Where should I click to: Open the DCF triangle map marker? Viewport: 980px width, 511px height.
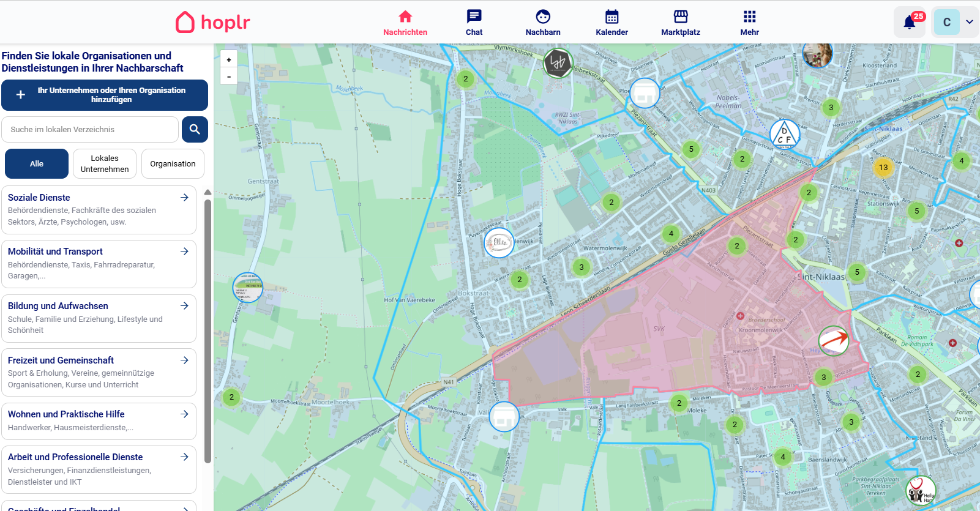[x=784, y=135]
